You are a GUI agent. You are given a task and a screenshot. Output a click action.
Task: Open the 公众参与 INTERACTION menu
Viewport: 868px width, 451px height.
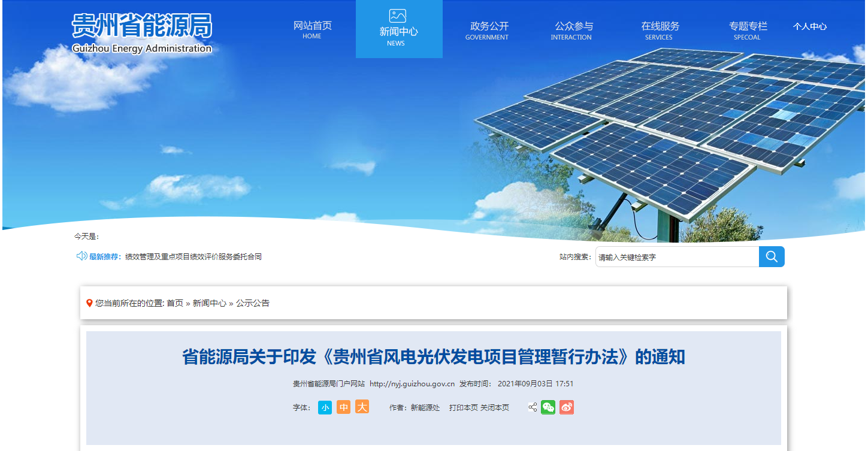tap(571, 30)
